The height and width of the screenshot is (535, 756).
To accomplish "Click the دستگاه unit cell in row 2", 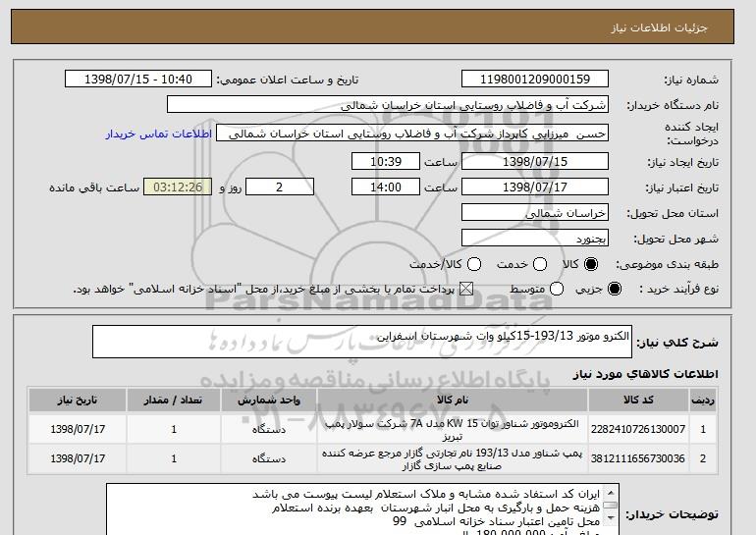I will click(x=269, y=458).
